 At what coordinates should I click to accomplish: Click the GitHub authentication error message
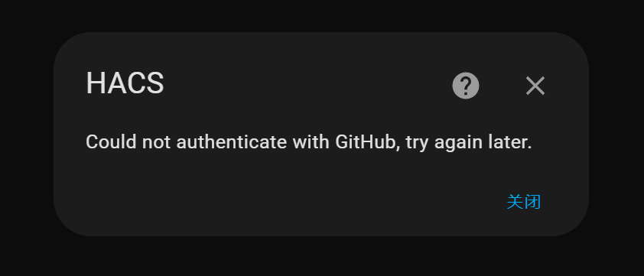pos(309,142)
